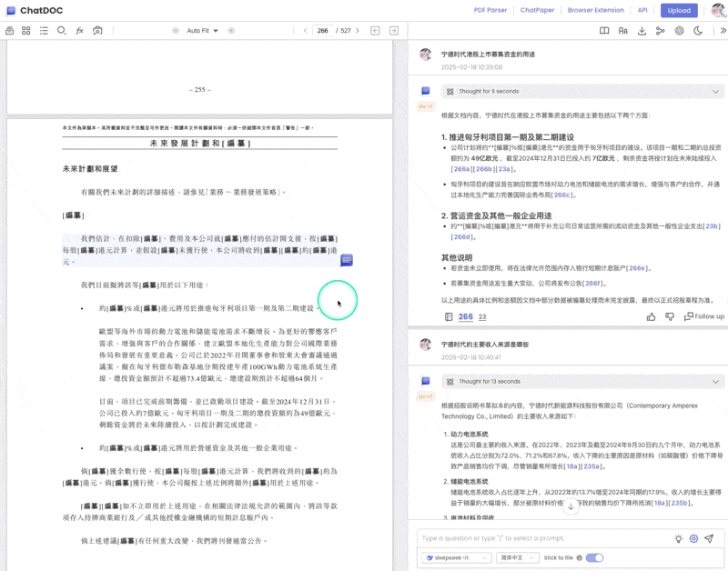The image size is (728, 571).
Task: Download the current document
Action: tap(642, 30)
